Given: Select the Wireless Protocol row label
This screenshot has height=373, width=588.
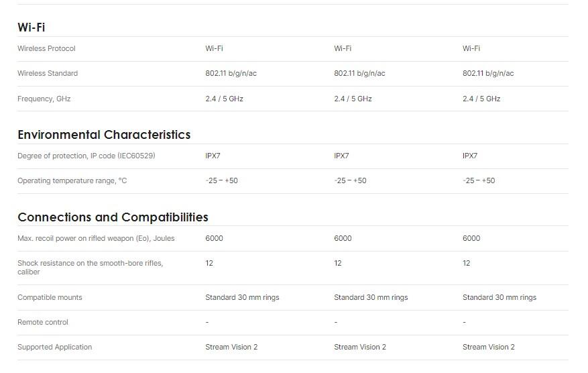Looking at the screenshot, I should pos(46,48).
